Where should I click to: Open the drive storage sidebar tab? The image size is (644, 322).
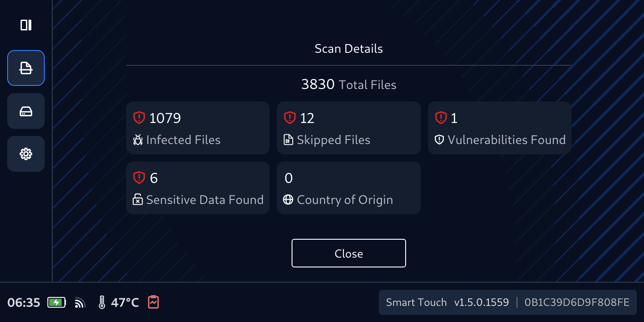pyautogui.click(x=26, y=111)
